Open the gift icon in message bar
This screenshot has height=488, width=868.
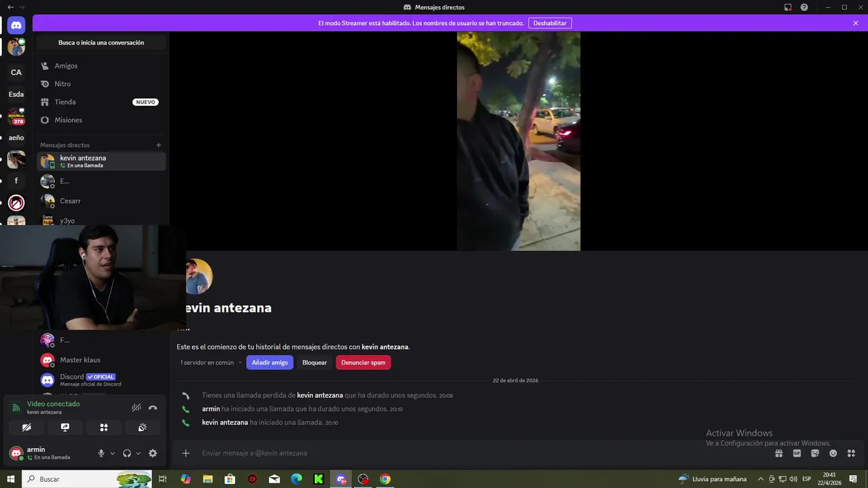pos(779,453)
